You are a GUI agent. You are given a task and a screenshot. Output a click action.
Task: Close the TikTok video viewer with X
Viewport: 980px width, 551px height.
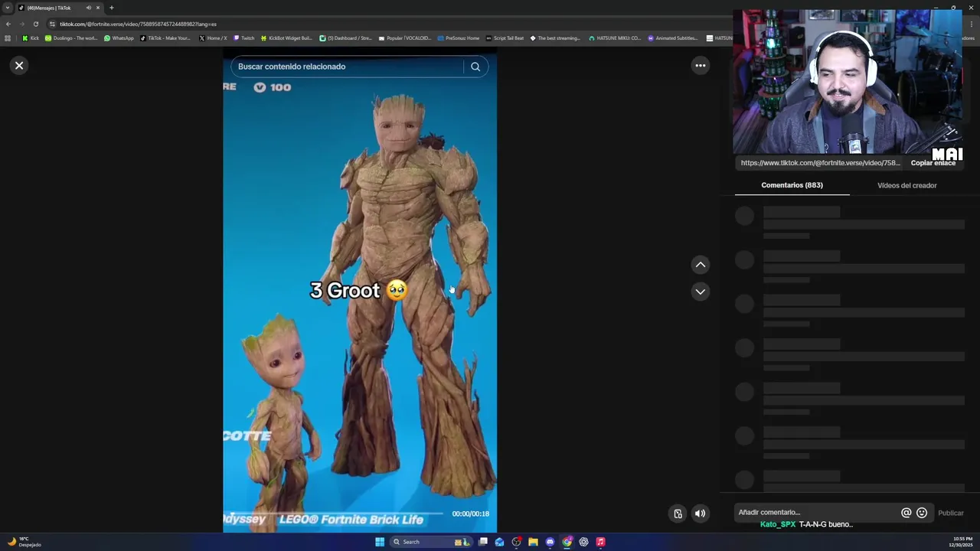[x=19, y=66]
